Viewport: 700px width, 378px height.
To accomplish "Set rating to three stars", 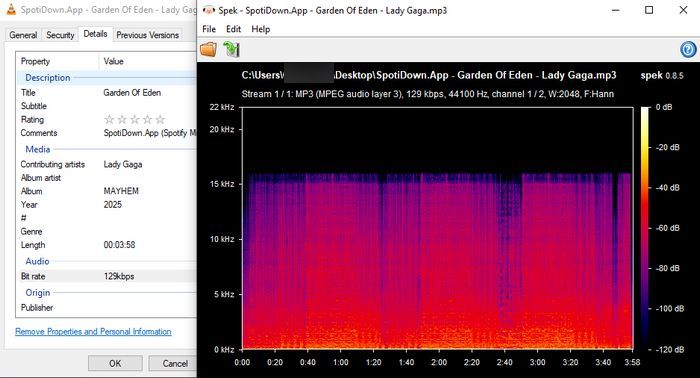I will [134, 119].
